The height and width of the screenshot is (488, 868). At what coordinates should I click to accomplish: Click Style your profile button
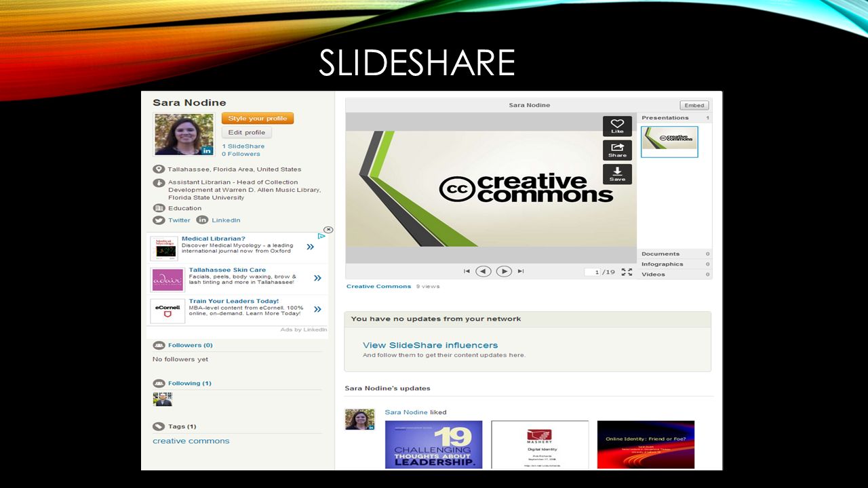257,119
